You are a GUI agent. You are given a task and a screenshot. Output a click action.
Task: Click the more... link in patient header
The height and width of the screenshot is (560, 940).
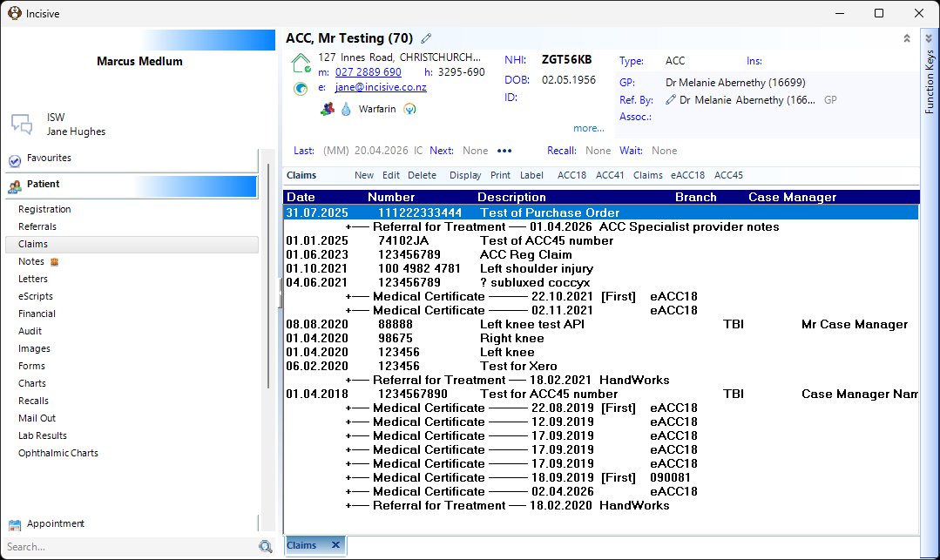pos(588,128)
